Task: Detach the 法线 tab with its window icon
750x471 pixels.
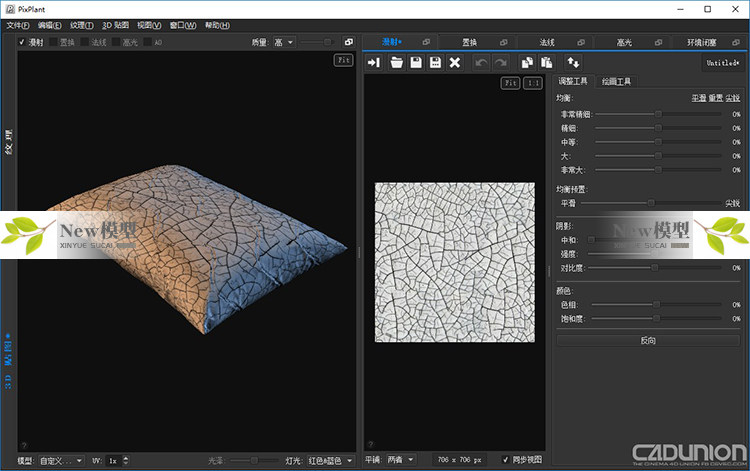Action: tap(581, 42)
